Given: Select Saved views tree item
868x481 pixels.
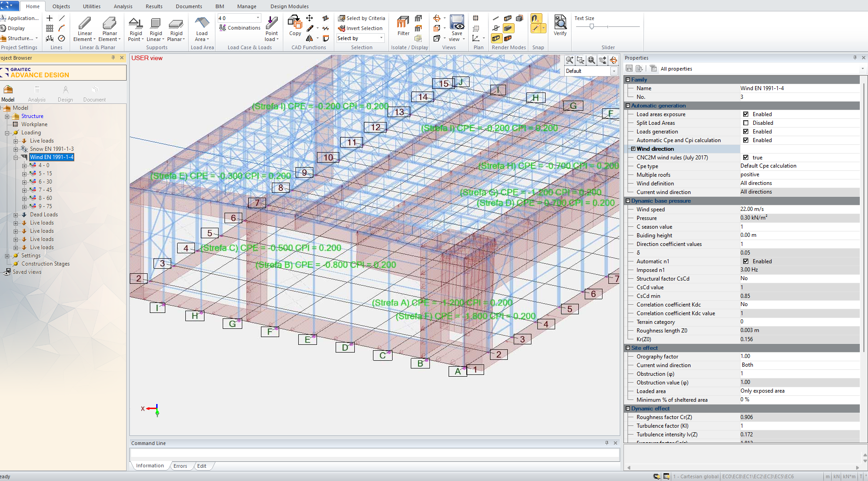Looking at the screenshot, I should (27, 272).
